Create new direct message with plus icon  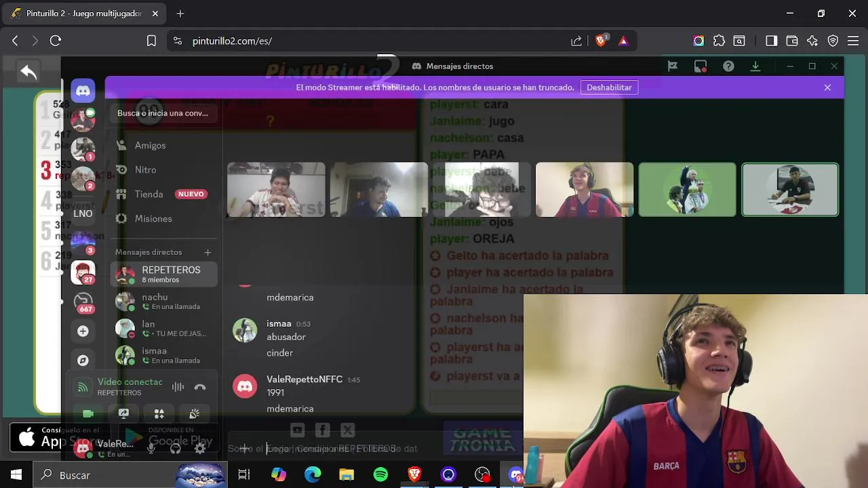pos(208,252)
